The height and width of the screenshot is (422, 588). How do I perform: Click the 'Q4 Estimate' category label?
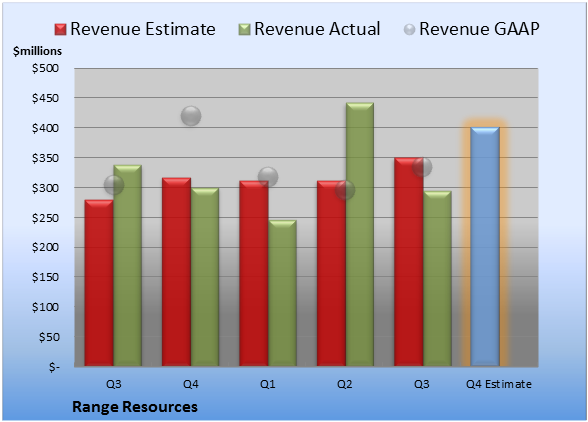(x=499, y=384)
